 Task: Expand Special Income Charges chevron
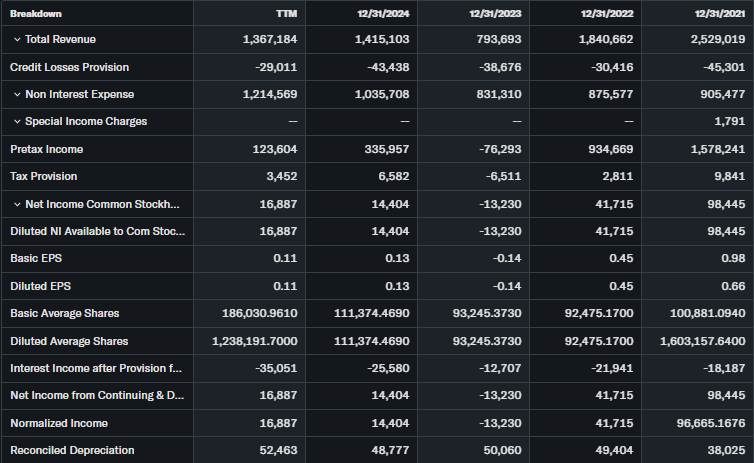pos(17,121)
